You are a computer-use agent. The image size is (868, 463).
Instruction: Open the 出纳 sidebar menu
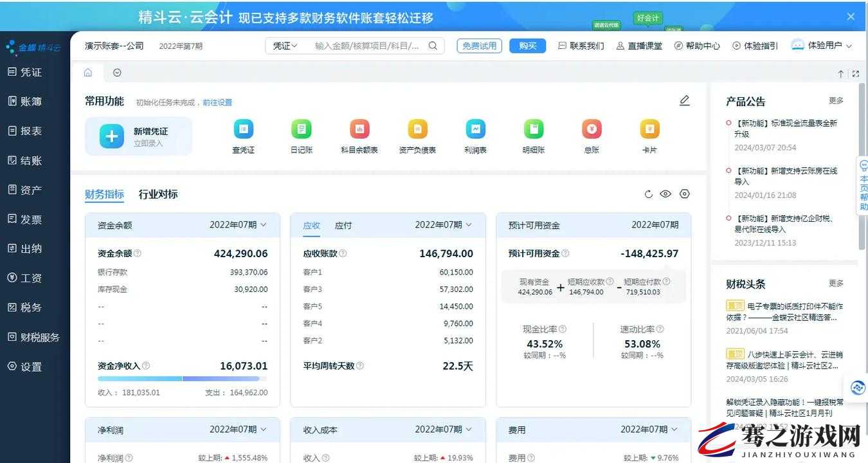25,249
